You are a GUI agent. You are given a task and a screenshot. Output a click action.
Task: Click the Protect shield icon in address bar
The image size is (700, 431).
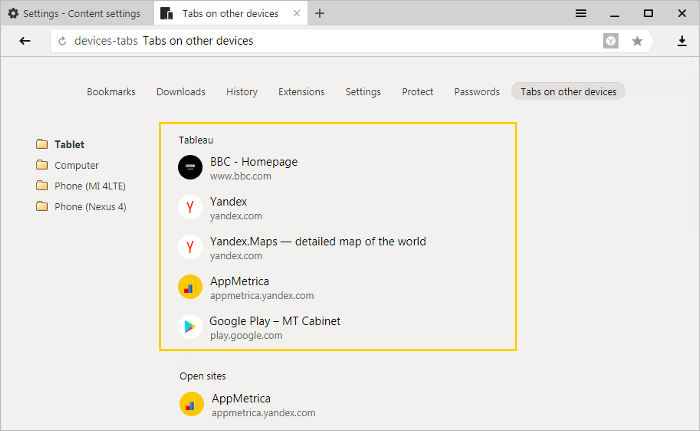pos(610,41)
